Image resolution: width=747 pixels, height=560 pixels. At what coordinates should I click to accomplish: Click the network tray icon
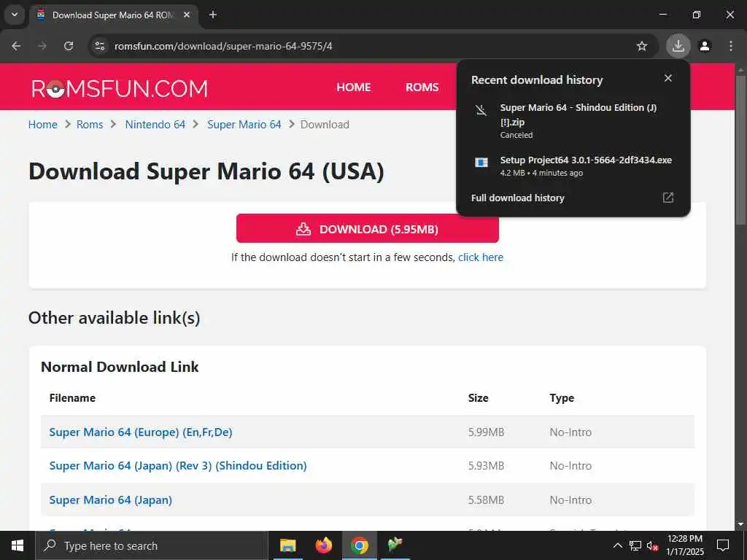pos(635,545)
